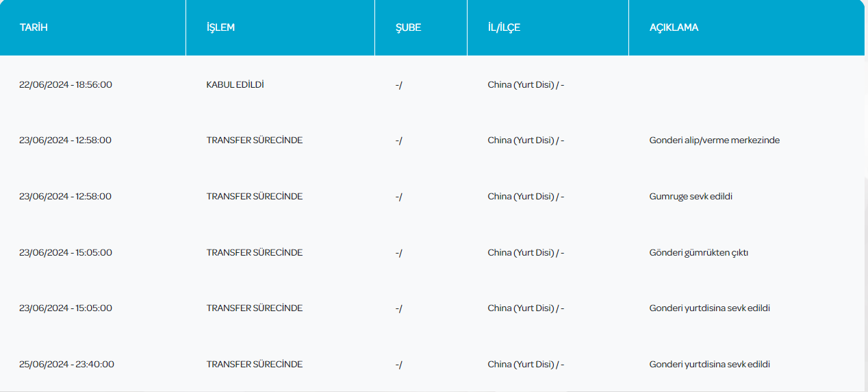Click 'Gonderi yurtdisina sevk edildi' in the 25/06/2024 row
868x392 pixels.
[x=709, y=365]
